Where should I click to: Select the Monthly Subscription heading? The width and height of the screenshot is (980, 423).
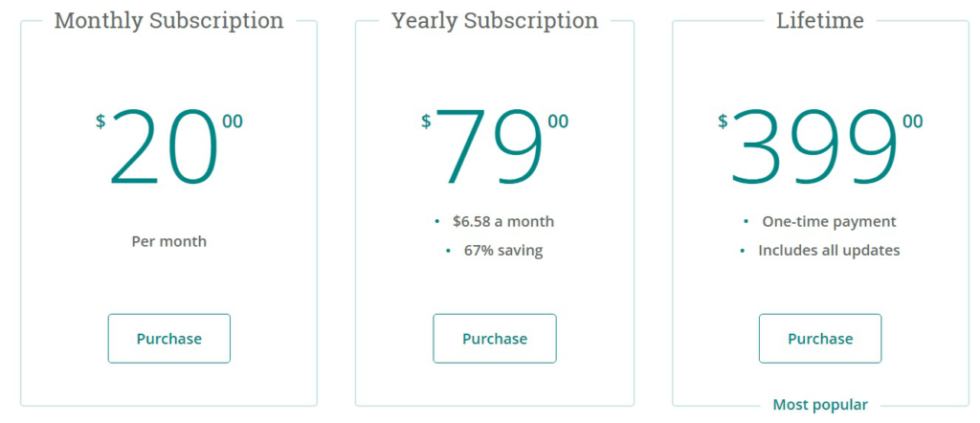[168, 21]
